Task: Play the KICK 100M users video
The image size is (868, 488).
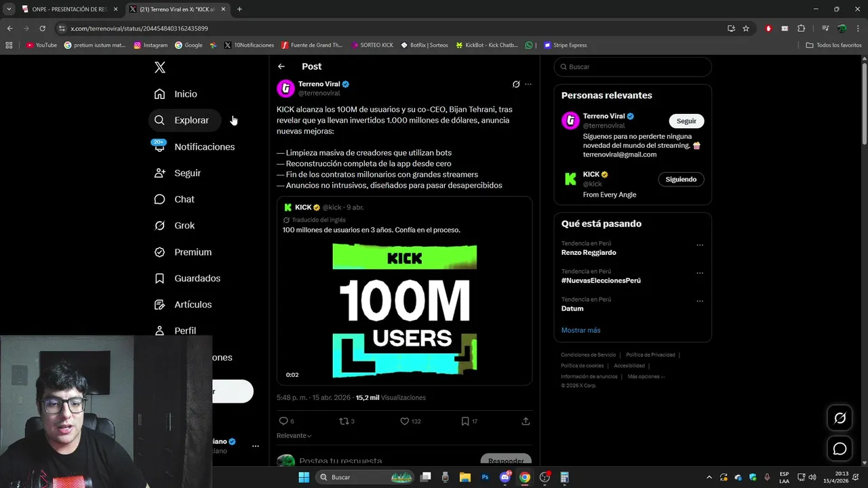Action: tap(405, 310)
